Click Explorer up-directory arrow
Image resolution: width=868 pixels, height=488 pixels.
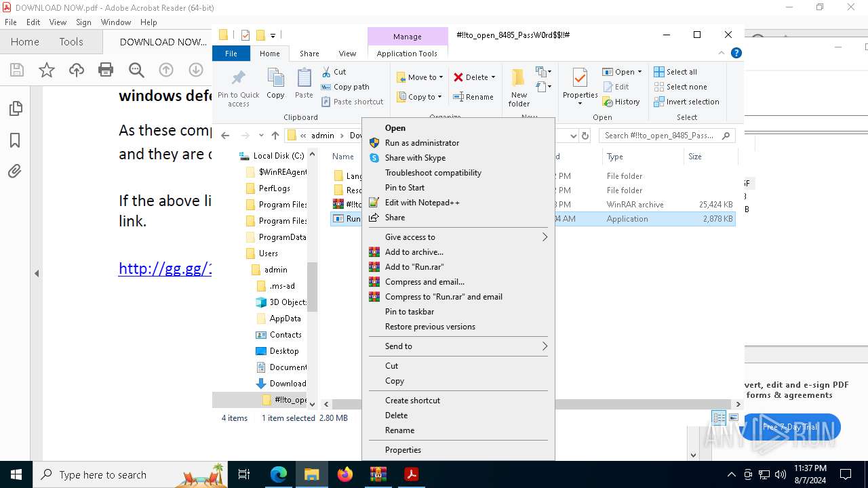[275, 136]
